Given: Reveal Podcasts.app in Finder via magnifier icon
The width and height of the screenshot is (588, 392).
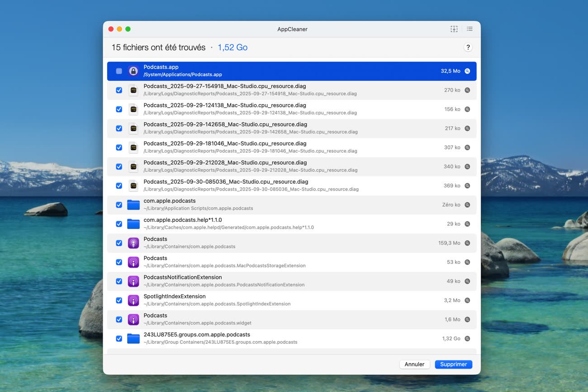Looking at the screenshot, I should point(467,71).
